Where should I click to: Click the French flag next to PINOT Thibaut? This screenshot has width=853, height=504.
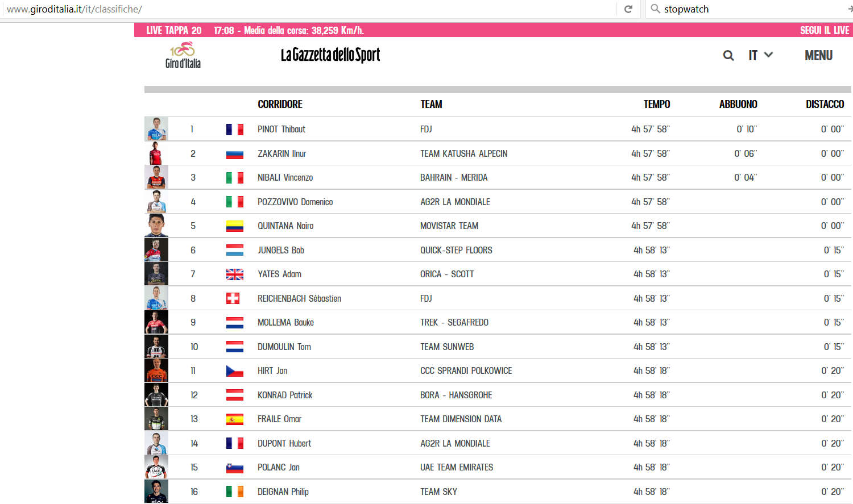[235, 130]
